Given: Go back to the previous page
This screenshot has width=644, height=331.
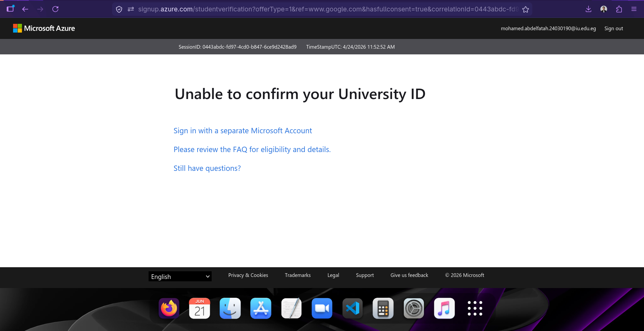Looking at the screenshot, I should pyautogui.click(x=25, y=9).
